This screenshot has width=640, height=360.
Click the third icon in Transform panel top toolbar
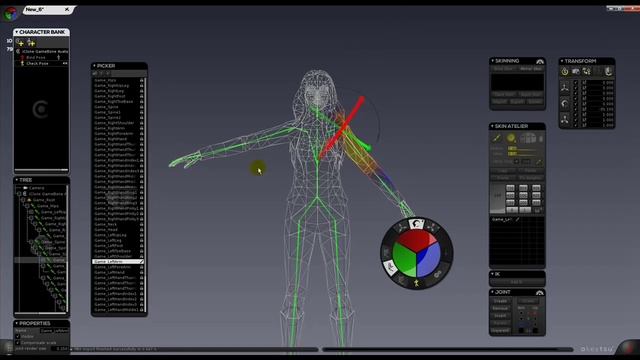click(x=587, y=71)
